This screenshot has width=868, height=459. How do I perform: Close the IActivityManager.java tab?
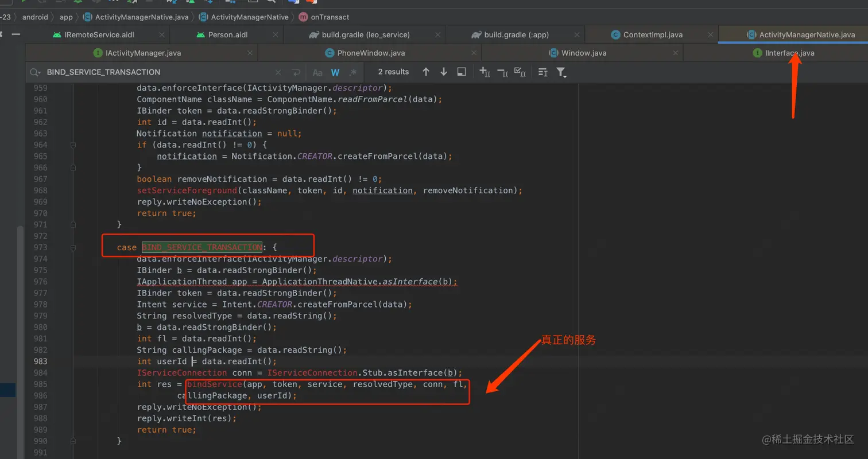249,53
